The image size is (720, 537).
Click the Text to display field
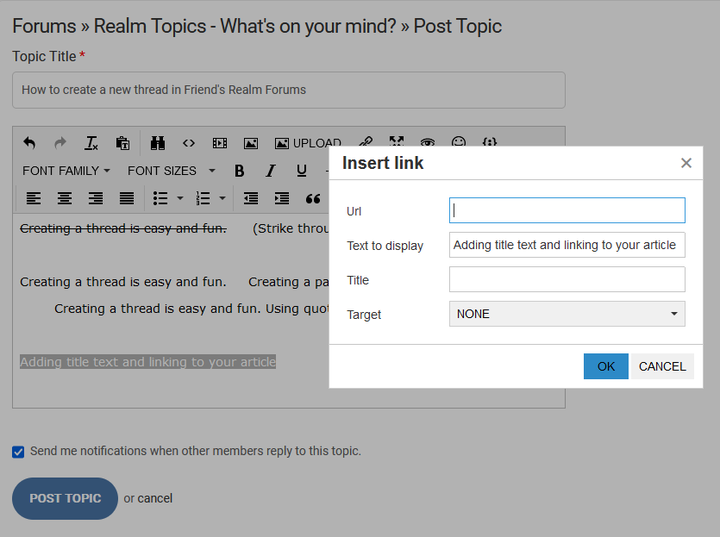567,245
